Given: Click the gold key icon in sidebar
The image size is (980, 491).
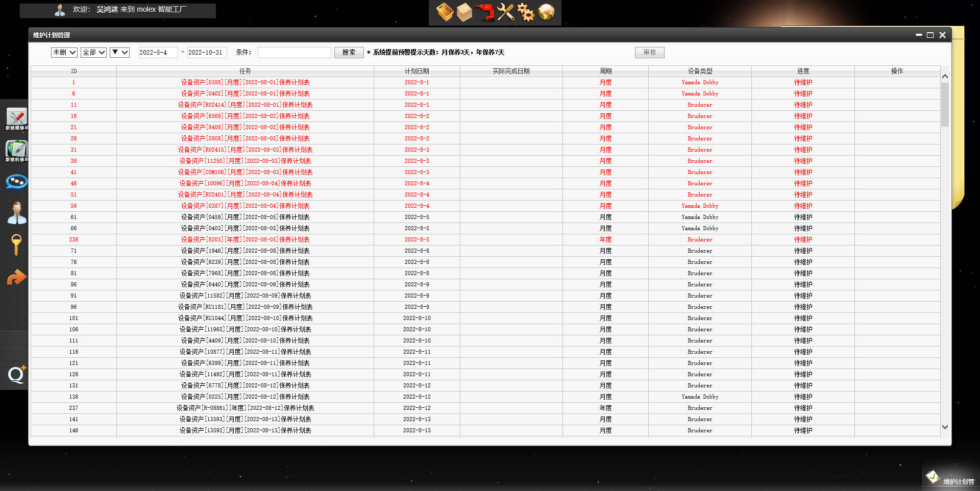Looking at the screenshot, I should (17, 244).
